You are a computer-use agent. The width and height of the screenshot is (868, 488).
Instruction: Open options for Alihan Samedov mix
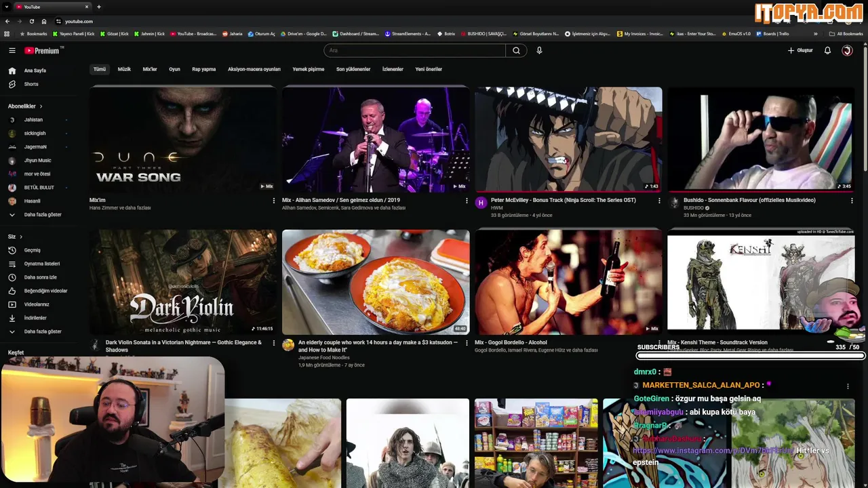pyautogui.click(x=467, y=201)
